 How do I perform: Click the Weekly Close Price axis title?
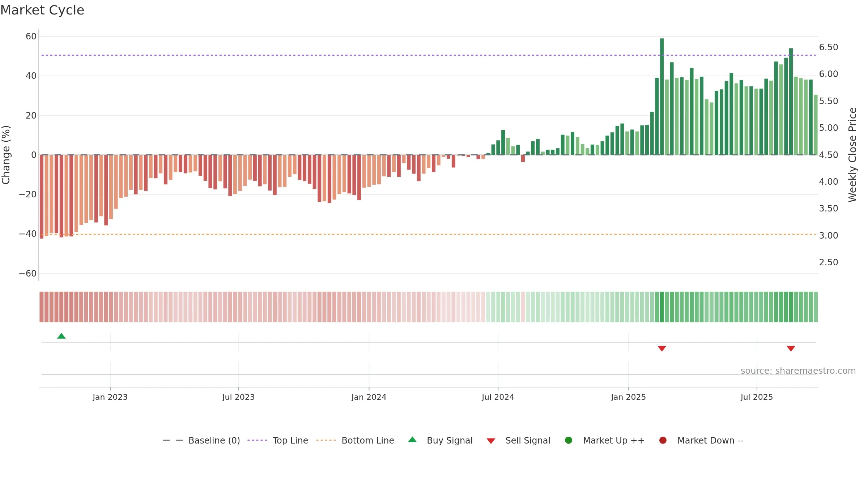pos(852,155)
